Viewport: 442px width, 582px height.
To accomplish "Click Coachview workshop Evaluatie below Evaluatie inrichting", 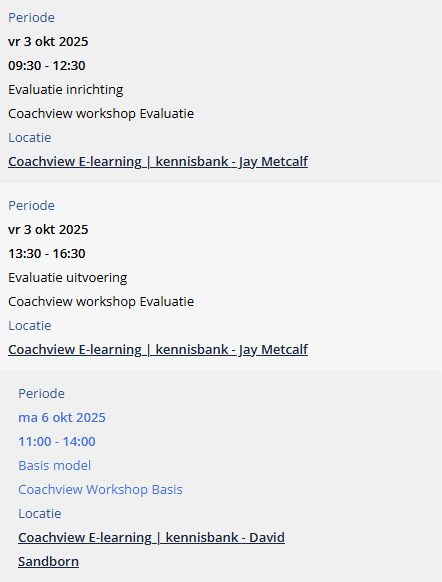I will click(101, 114).
